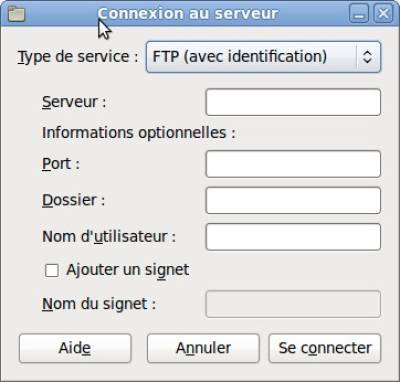400x382 pixels.
Task: Click the disabled Nom du signet field
Action: tap(293, 304)
